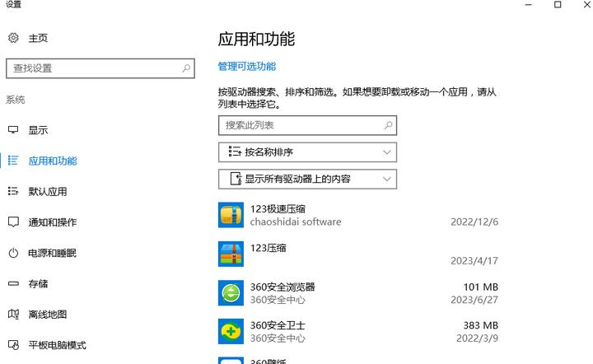Click the 管理可选功能 link
The image size is (593, 364).
coord(247,67)
